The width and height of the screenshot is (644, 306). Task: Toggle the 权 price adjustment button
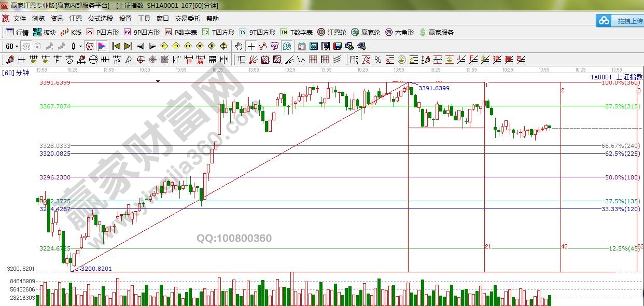tap(90, 46)
